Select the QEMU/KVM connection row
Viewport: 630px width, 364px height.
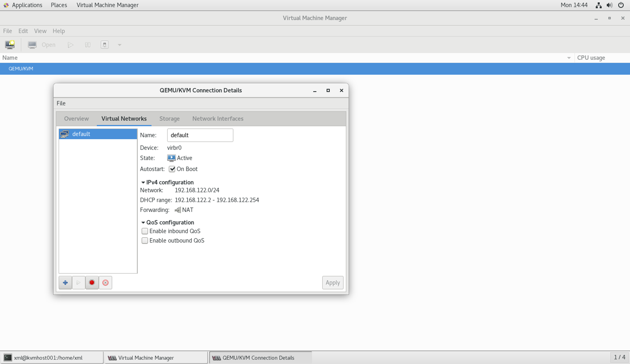point(315,69)
